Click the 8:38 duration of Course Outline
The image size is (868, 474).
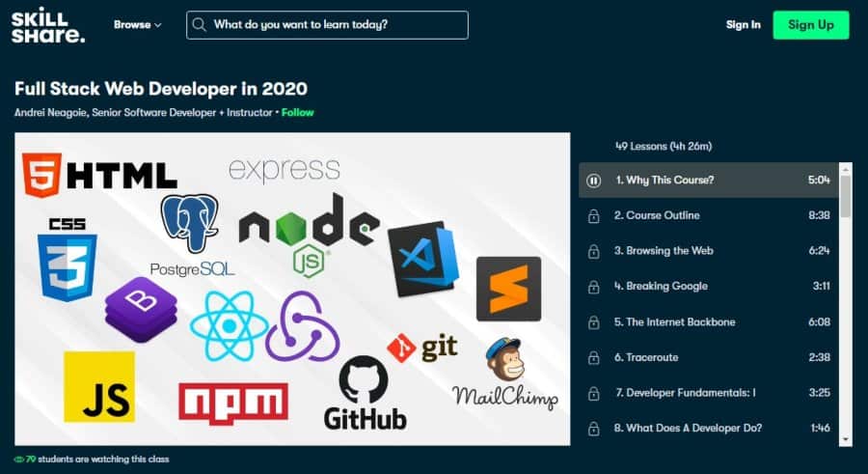click(x=819, y=215)
